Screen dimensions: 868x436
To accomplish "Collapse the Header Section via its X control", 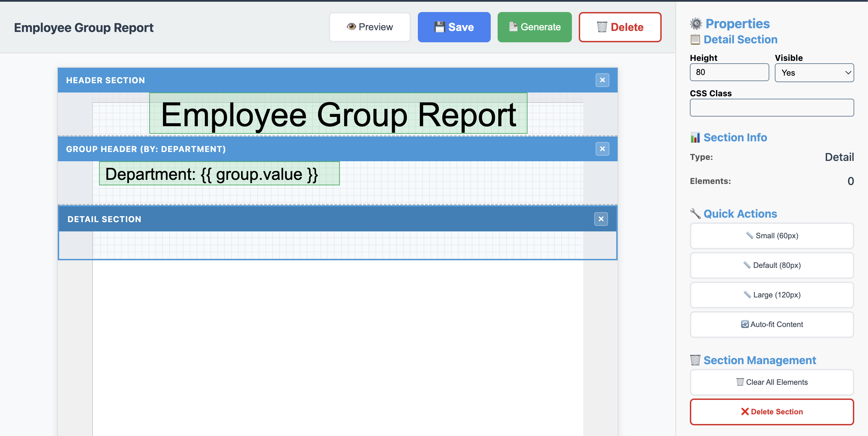I will (602, 80).
